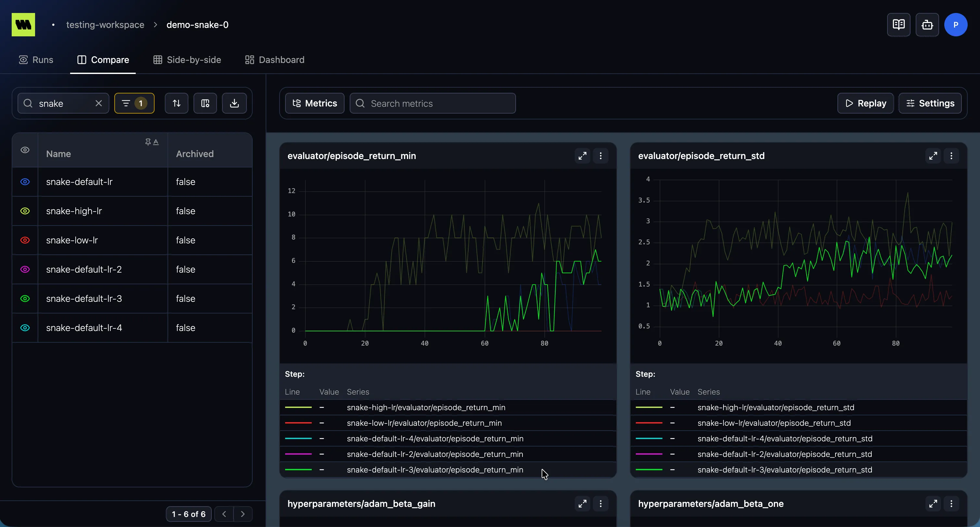
Task: Click the 1 - 6 of 6 page indicator
Action: [189, 514]
